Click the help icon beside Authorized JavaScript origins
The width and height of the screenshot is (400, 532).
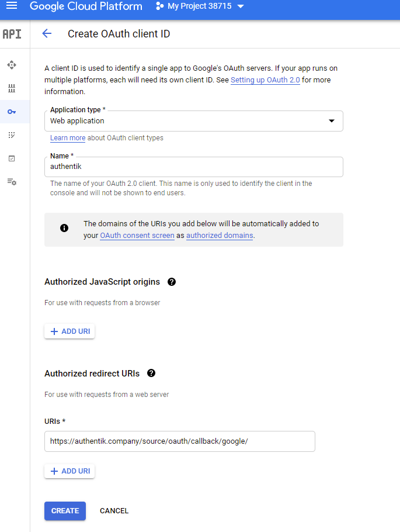click(171, 282)
